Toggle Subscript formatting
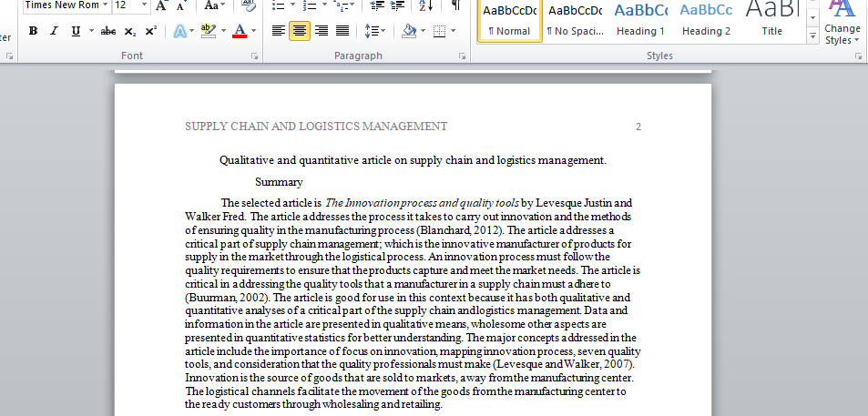The width and height of the screenshot is (868, 416). pos(129,32)
